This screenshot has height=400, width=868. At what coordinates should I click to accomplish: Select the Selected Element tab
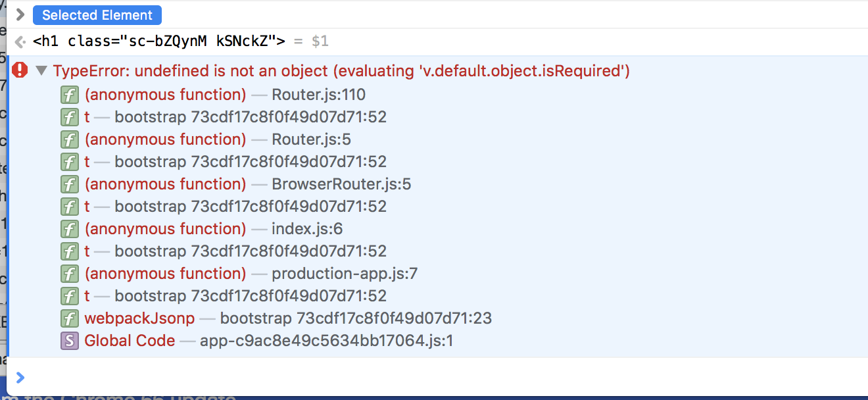[97, 14]
